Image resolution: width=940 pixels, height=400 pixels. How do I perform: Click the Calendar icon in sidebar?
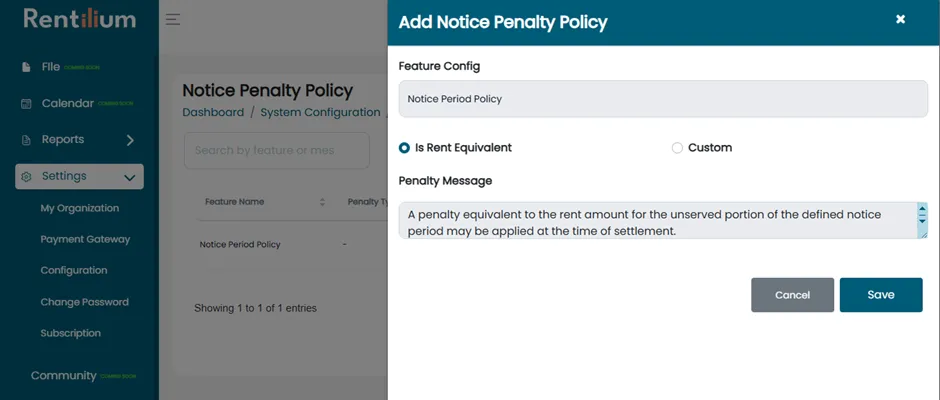(26, 104)
